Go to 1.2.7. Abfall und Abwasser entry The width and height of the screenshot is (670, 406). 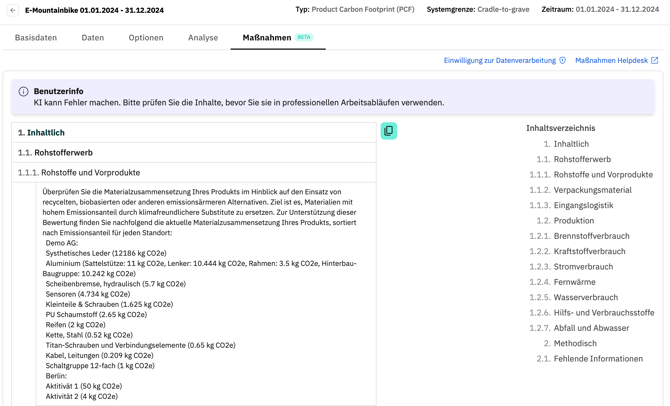pos(579,329)
